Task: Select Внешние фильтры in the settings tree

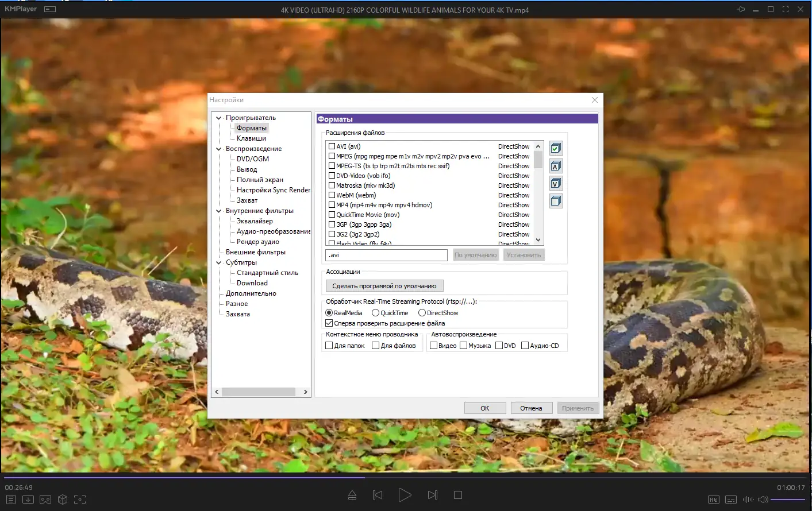Action: [x=256, y=252]
